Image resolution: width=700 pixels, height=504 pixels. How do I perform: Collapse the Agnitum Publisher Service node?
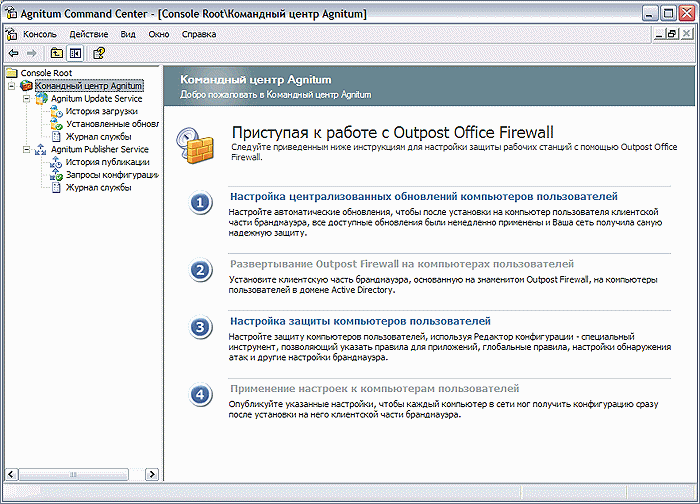(x=27, y=150)
